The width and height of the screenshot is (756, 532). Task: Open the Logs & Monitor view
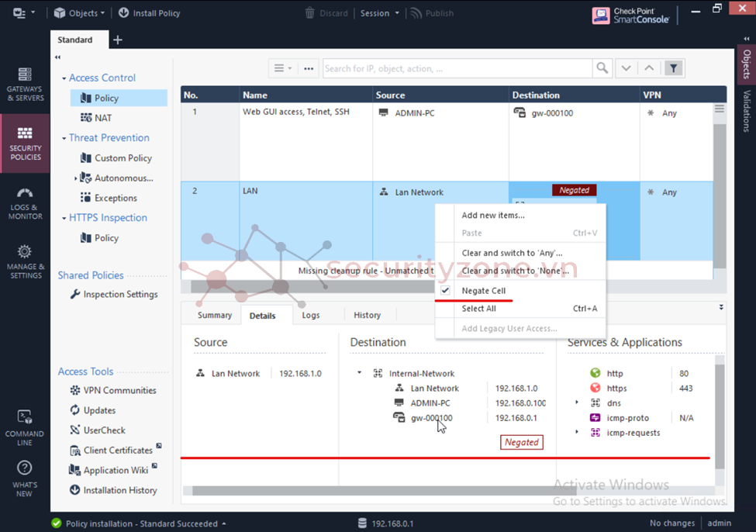point(25,203)
